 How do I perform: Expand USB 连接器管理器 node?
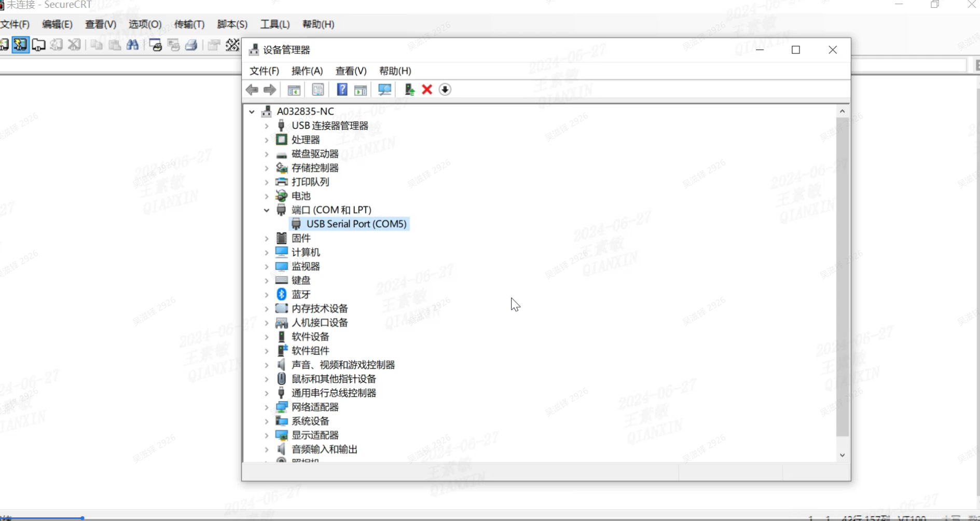pyautogui.click(x=267, y=126)
